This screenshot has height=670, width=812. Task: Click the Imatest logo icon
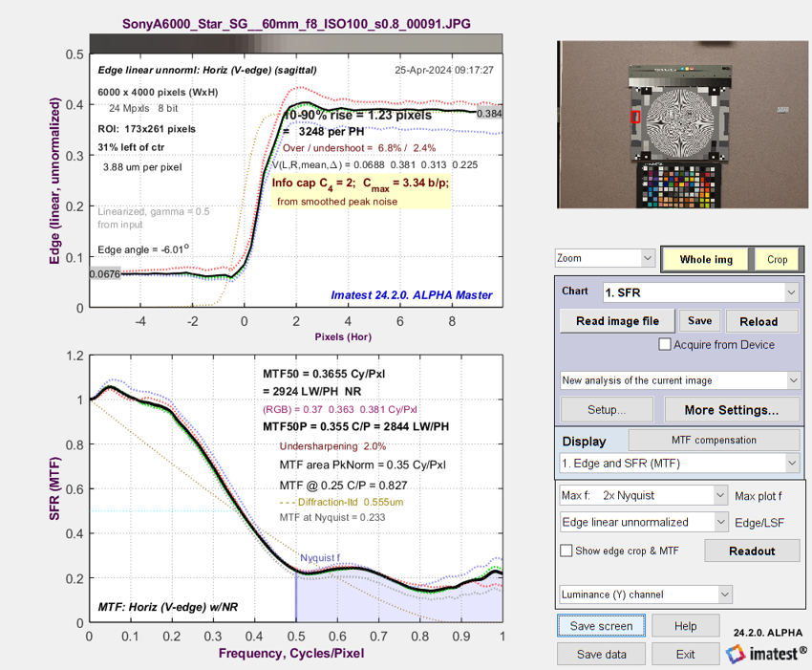[737, 653]
